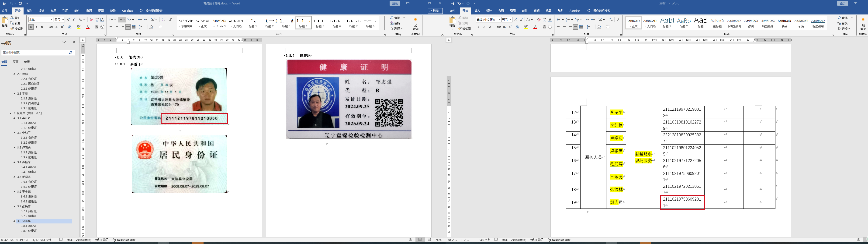Open the 审阅 tab in 文档1 window
The height and width of the screenshot is (244, 868).
(x=536, y=11)
